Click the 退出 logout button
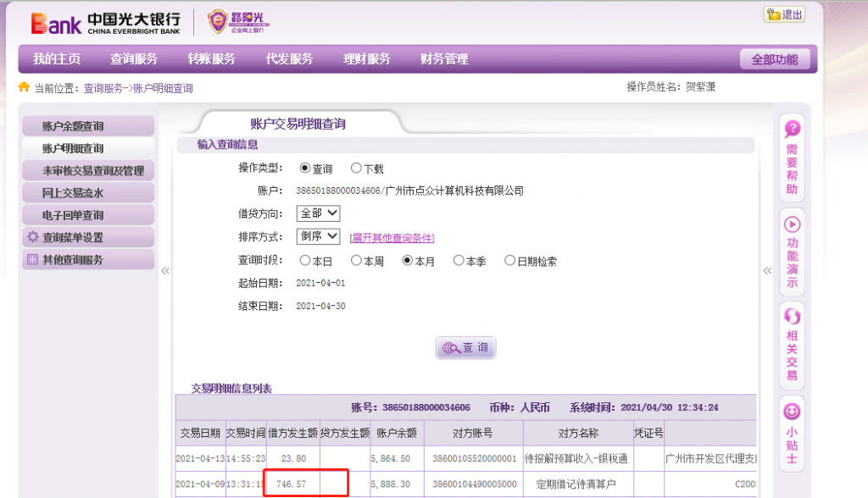The image size is (868, 498). (784, 14)
